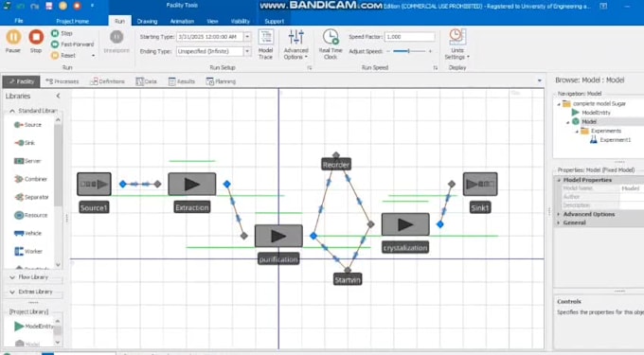Switch to the Animation ribbon tab

tap(182, 21)
